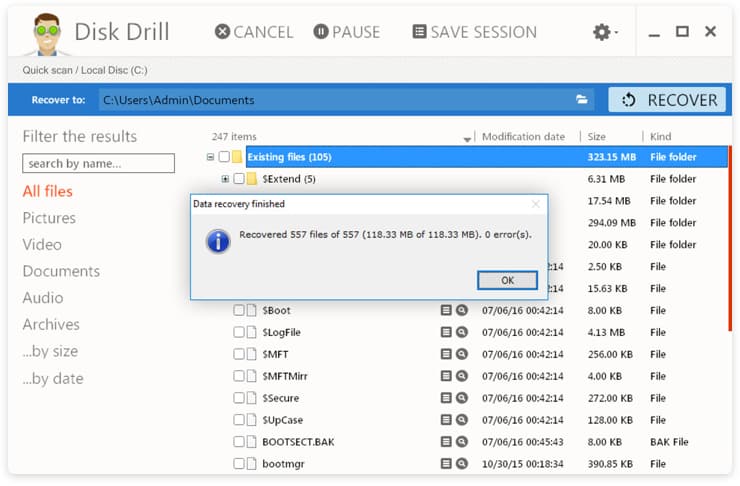Click the Cancel scan button

254,32
